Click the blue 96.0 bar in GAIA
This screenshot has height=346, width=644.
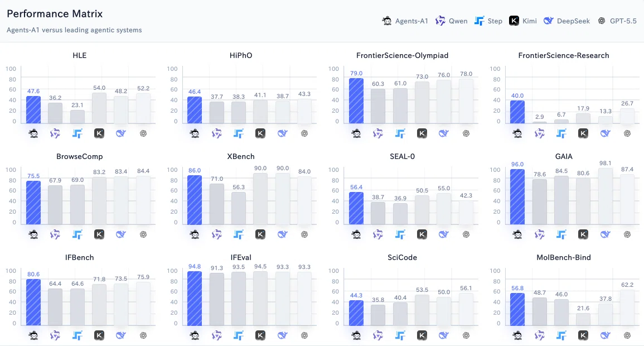517,197
